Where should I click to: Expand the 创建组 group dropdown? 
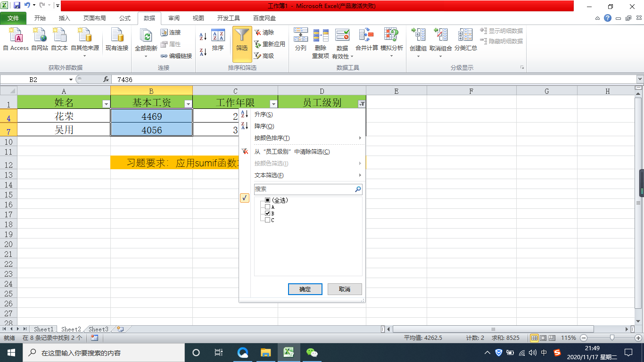point(418,56)
